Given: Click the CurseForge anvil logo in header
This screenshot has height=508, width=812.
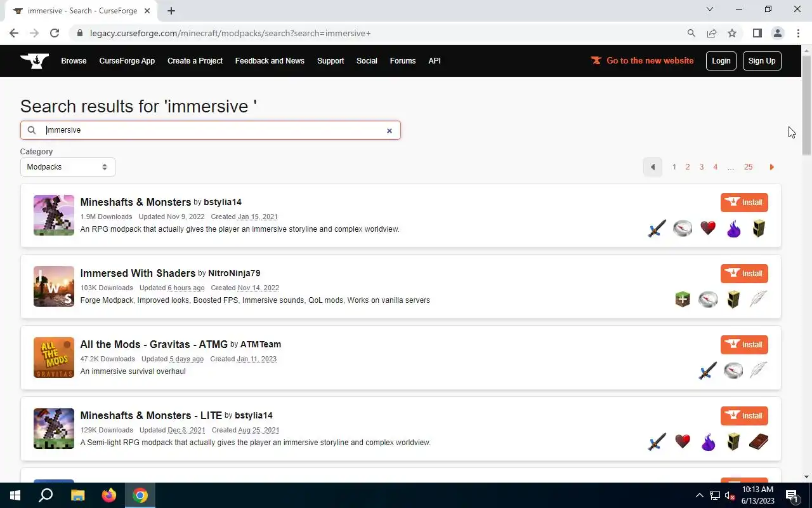Looking at the screenshot, I should (34, 61).
